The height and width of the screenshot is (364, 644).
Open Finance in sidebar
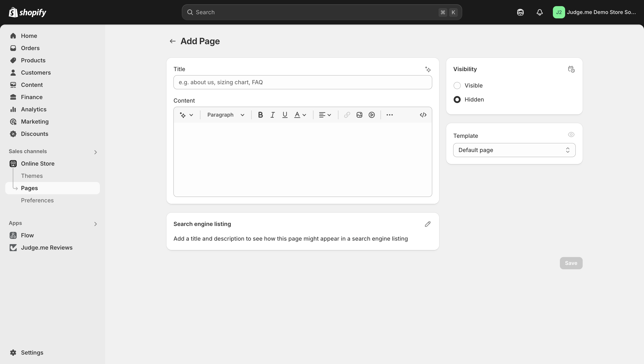(x=53, y=97)
